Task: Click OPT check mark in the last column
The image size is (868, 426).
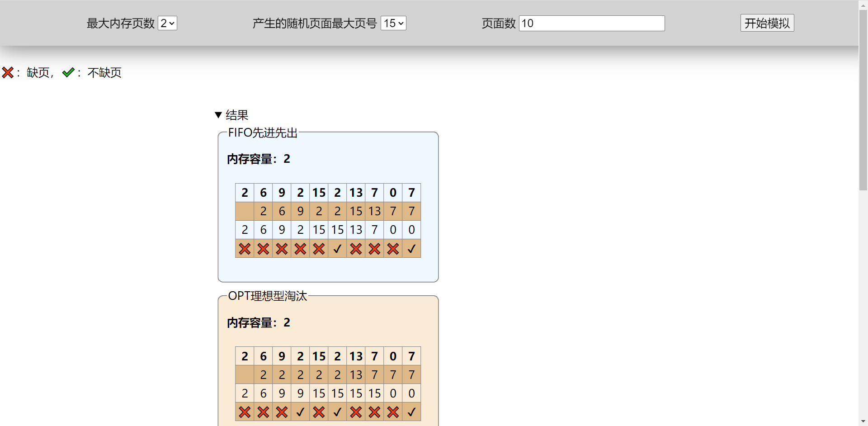Action: tap(411, 412)
